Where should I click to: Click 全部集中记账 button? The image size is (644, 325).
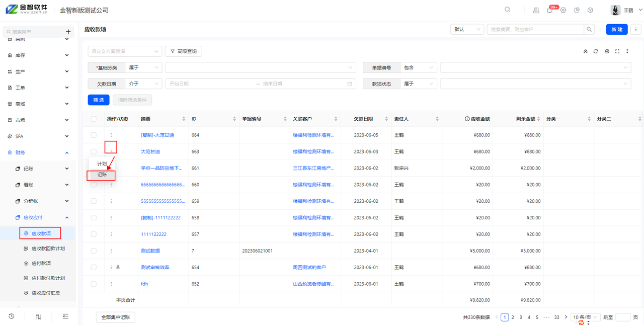coord(116,317)
